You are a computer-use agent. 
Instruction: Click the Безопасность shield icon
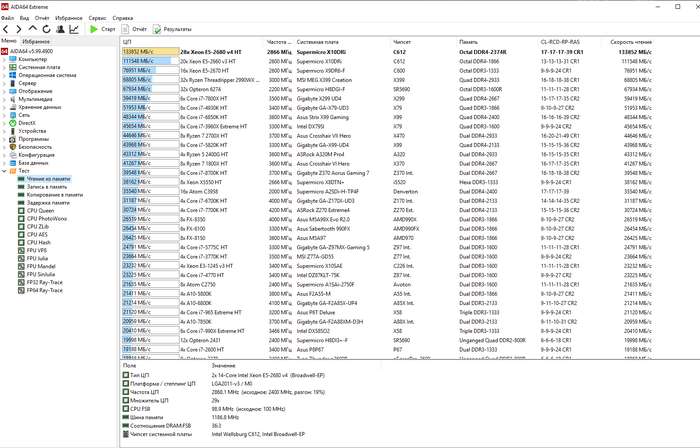pyautogui.click(x=12, y=147)
